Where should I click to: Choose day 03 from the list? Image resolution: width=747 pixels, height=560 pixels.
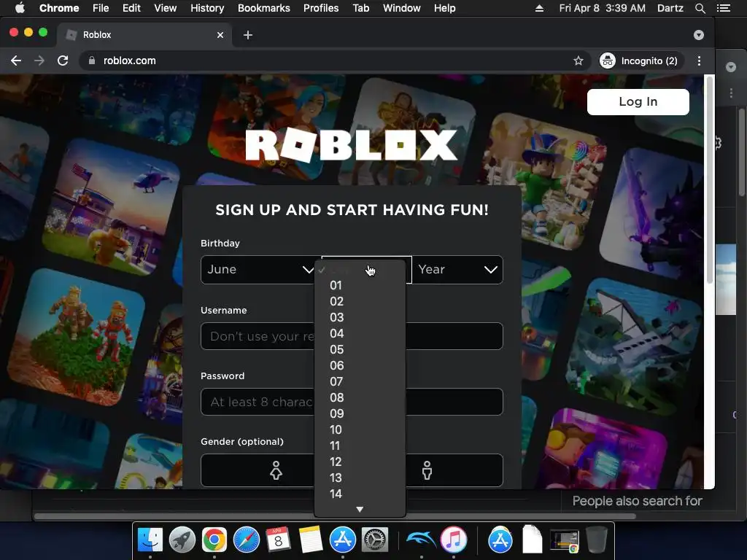[x=360, y=318]
